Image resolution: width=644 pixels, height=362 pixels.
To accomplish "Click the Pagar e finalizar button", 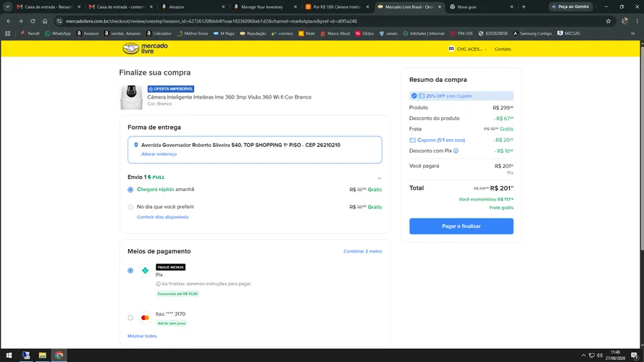I will click(x=461, y=226).
